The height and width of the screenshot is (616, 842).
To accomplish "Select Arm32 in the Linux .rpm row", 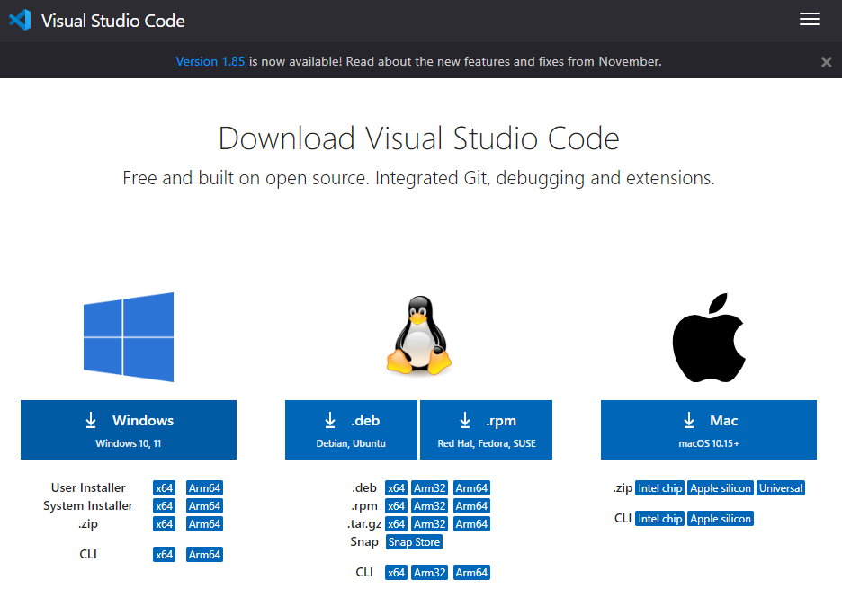I will (x=430, y=506).
